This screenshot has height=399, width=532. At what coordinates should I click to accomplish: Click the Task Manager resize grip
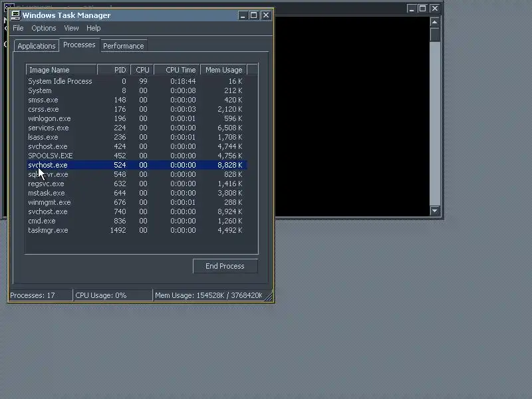269,297
